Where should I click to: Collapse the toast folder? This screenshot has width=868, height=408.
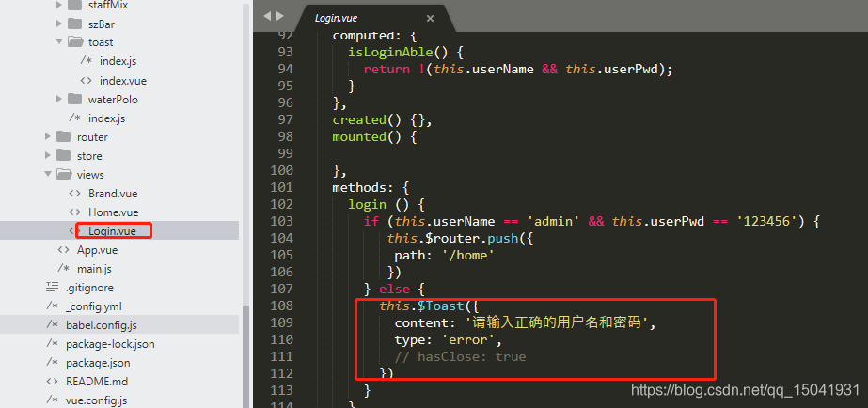click(x=59, y=41)
